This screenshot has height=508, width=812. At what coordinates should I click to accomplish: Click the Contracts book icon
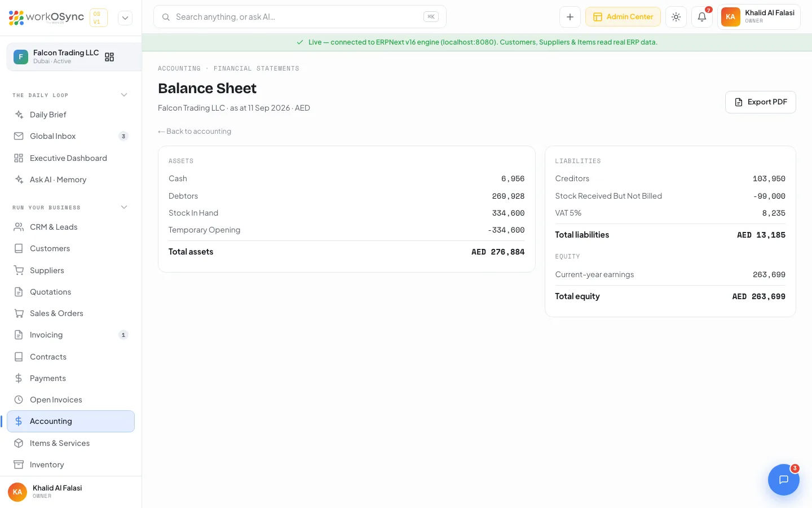click(19, 357)
